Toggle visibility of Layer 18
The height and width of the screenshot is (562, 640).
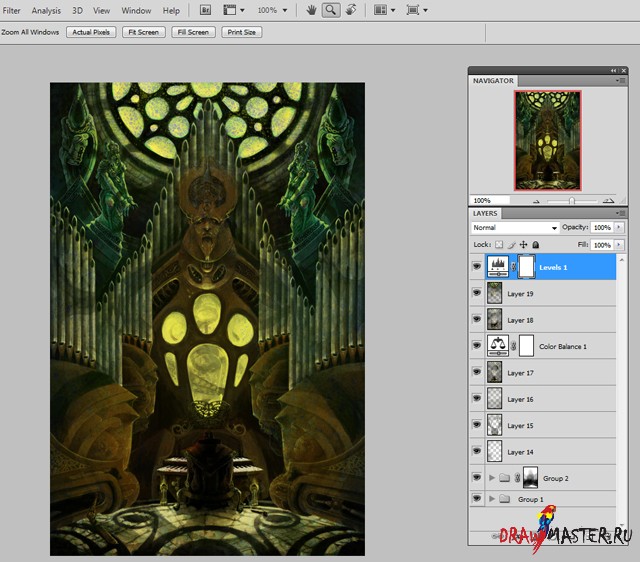[477, 319]
